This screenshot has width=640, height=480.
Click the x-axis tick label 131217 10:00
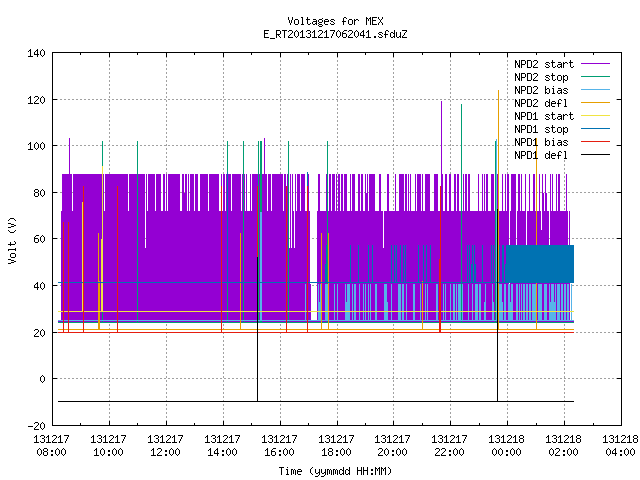pyautogui.click(x=108, y=446)
